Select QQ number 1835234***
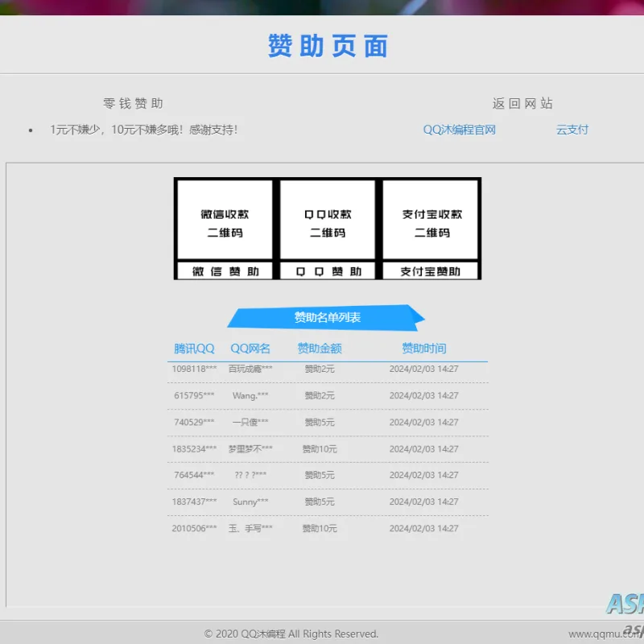This screenshot has width=644, height=644. [x=194, y=449]
